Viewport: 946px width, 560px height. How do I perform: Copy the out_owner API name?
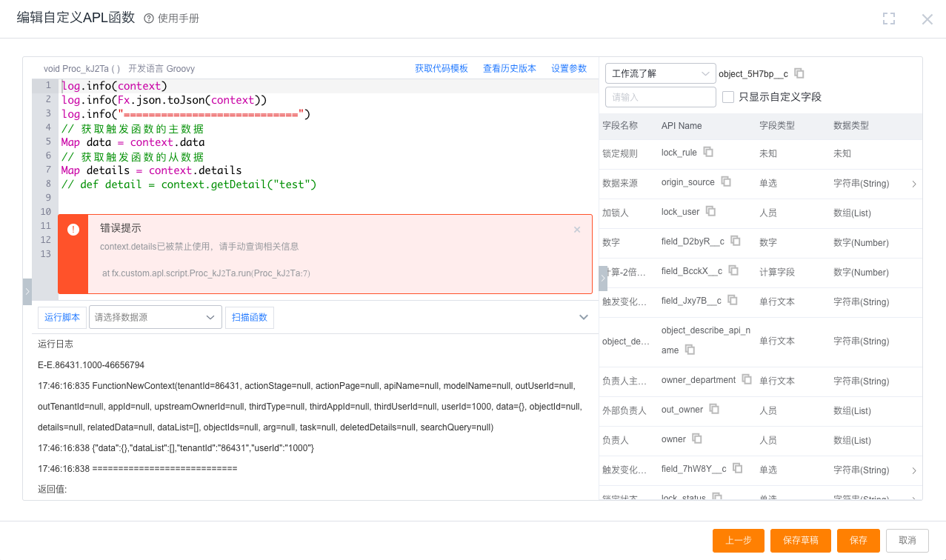(x=714, y=409)
